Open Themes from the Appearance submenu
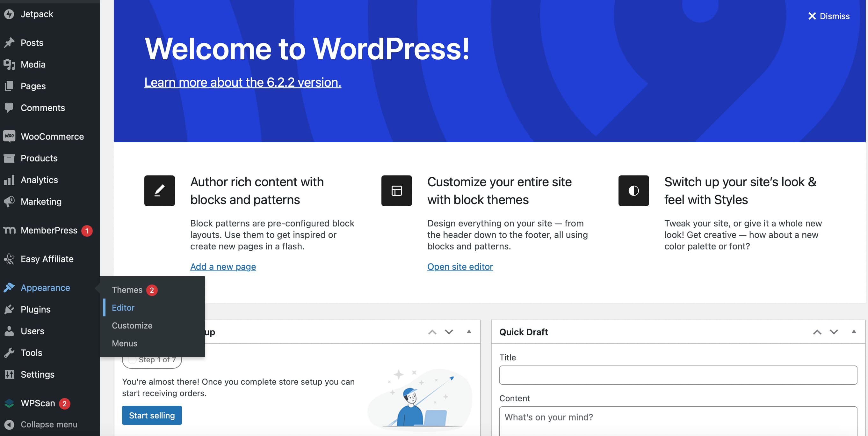The height and width of the screenshot is (436, 868). click(127, 290)
